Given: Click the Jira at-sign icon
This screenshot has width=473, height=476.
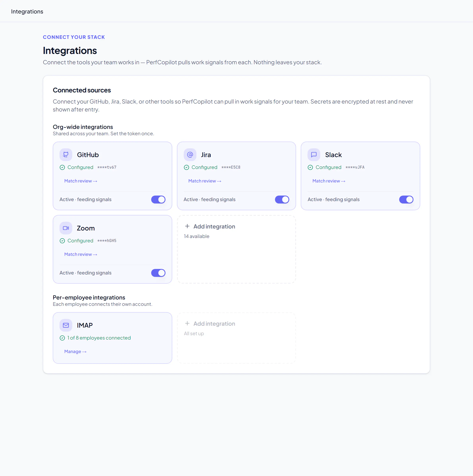Looking at the screenshot, I should [x=190, y=155].
